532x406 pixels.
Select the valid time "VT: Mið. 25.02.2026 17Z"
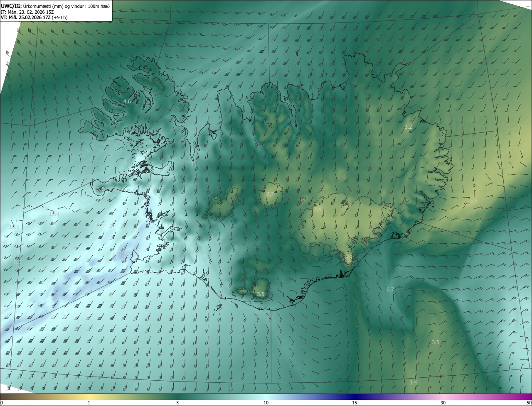(26, 17)
